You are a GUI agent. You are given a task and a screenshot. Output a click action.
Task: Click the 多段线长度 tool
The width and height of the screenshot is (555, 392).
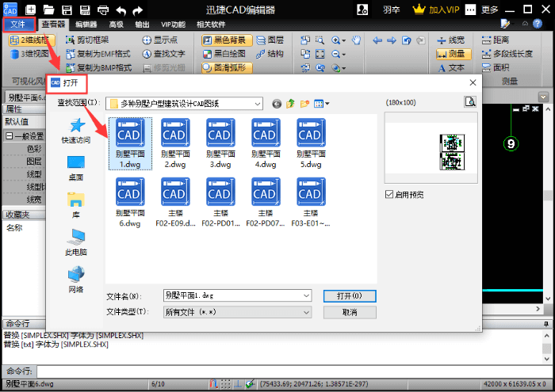(x=507, y=54)
